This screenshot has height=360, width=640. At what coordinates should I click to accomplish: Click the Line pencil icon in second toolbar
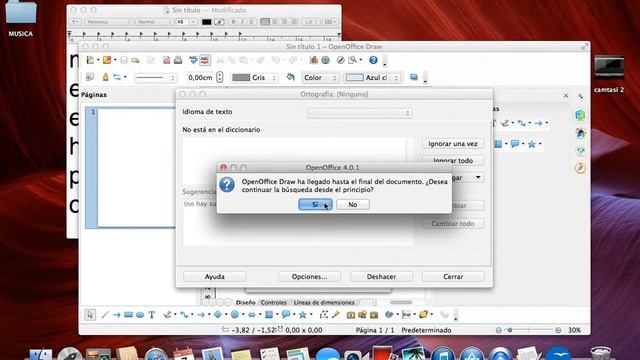[x=105, y=77]
